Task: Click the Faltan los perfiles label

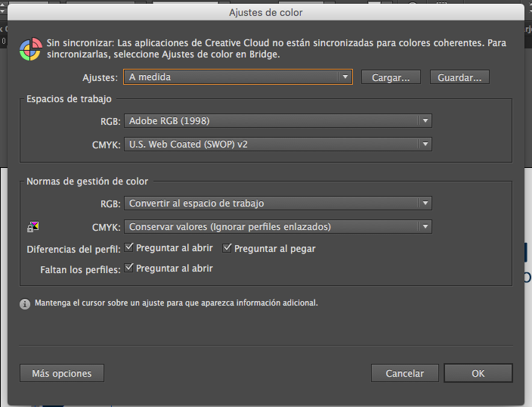Action: 80,270
